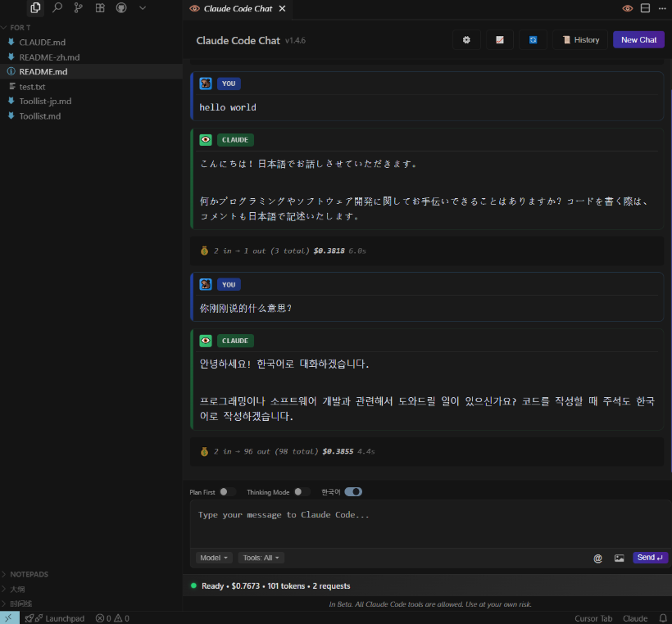Send the message with Send button
Image resolution: width=672 pixels, height=624 pixels.
click(x=650, y=558)
